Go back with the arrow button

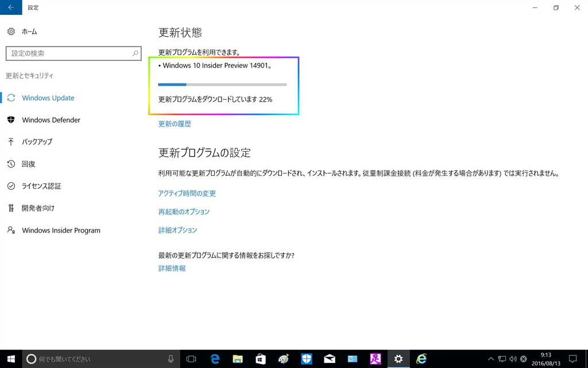[x=11, y=7]
